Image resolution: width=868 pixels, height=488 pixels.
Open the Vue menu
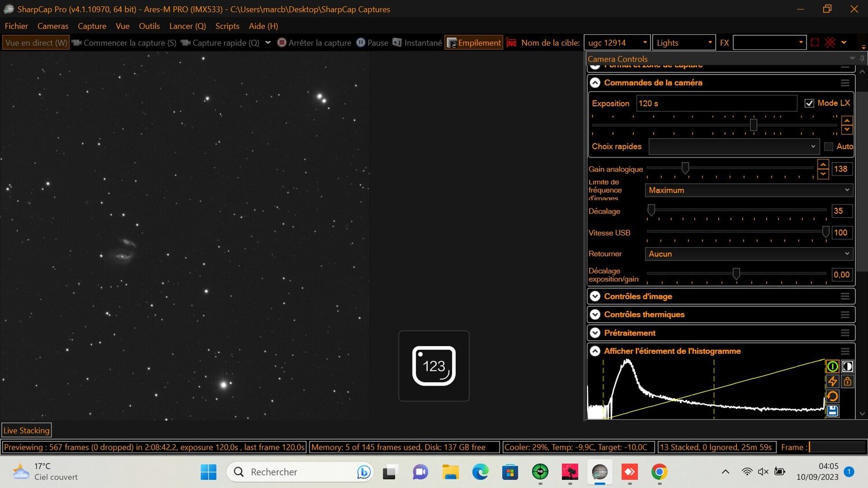tap(123, 26)
